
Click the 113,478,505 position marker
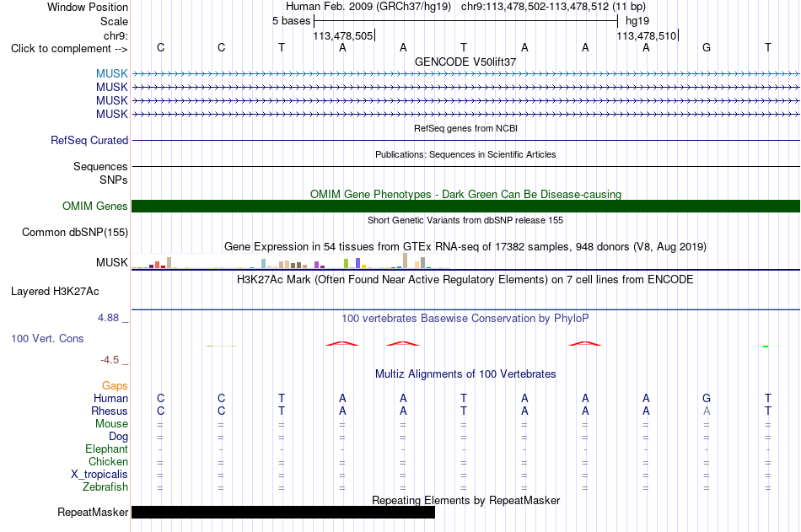[x=343, y=35]
